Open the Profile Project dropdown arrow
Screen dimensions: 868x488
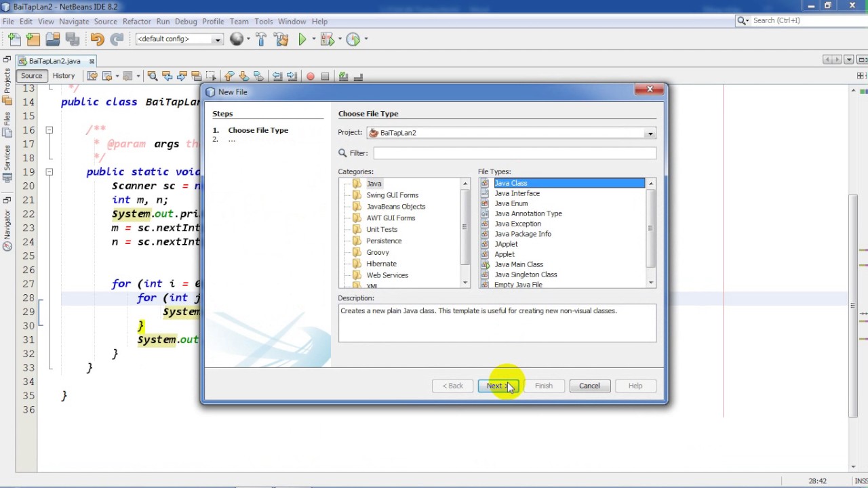click(x=366, y=39)
